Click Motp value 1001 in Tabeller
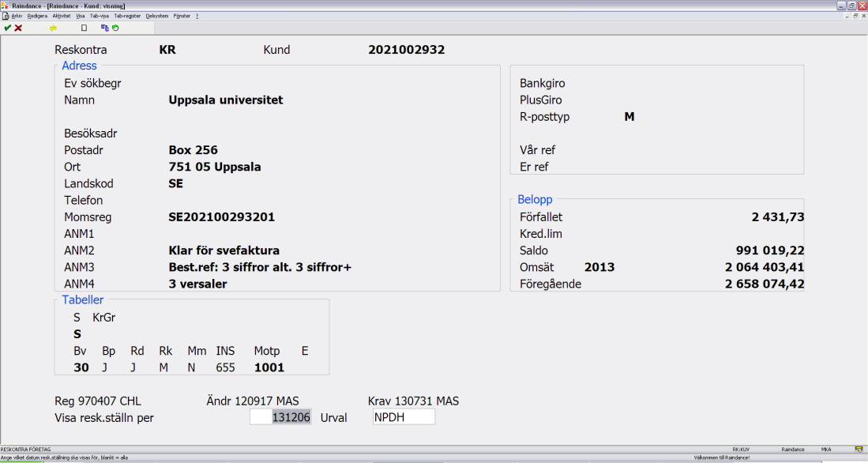 tap(269, 367)
